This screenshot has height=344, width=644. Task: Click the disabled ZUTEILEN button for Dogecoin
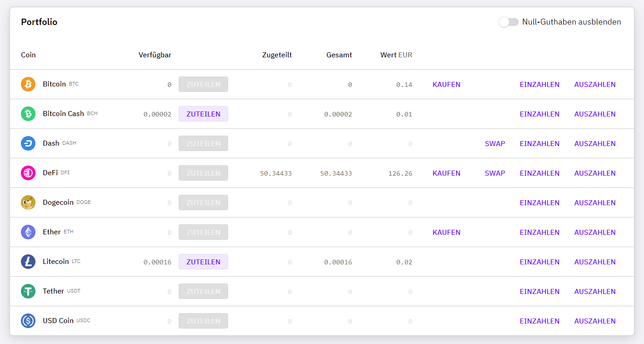(203, 202)
